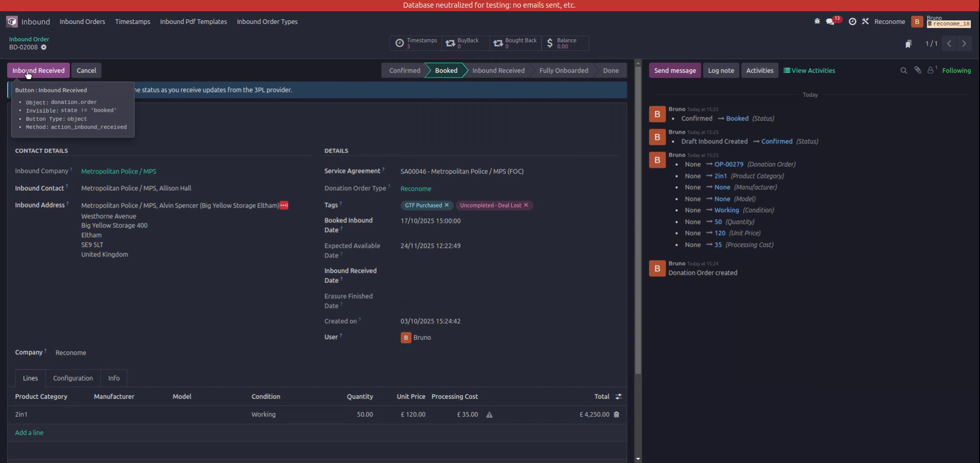Open the gear menu next to BD-02008

coord(44,47)
